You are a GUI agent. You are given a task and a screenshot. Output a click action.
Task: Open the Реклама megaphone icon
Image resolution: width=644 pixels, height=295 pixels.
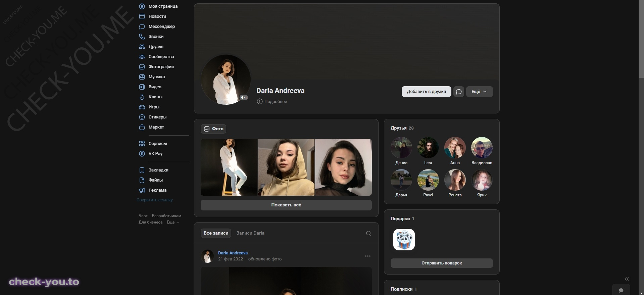[x=142, y=190]
